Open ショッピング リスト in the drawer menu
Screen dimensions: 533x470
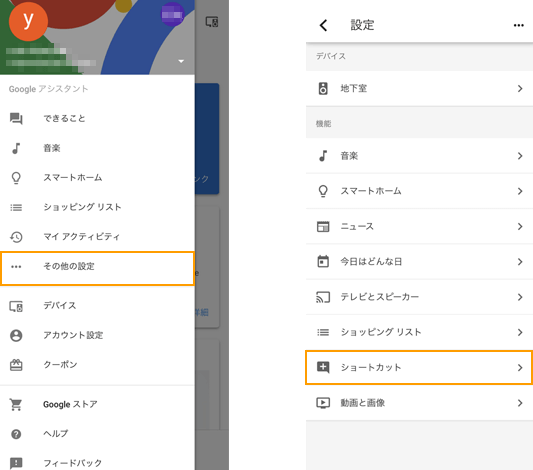point(97,207)
